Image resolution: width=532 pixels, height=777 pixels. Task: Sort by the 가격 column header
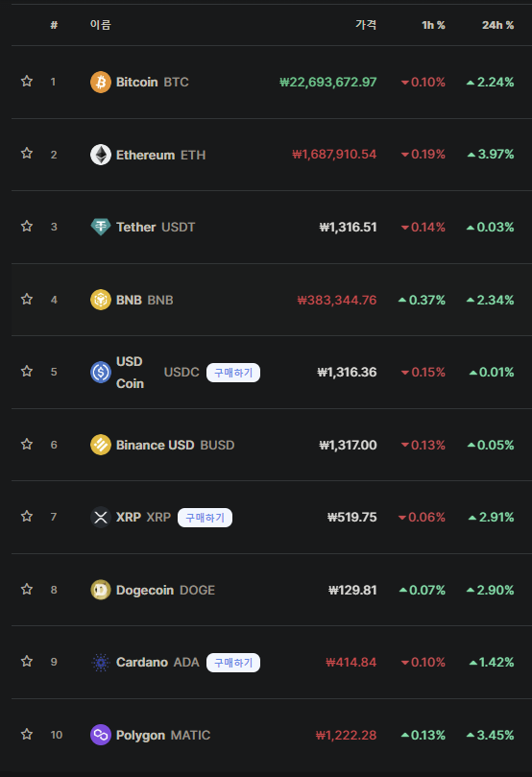tap(366, 25)
